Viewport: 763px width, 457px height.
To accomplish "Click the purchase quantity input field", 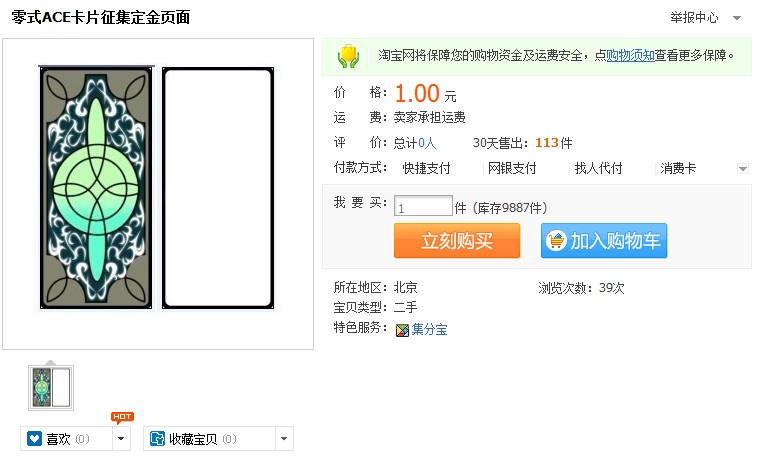I will 423,207.
